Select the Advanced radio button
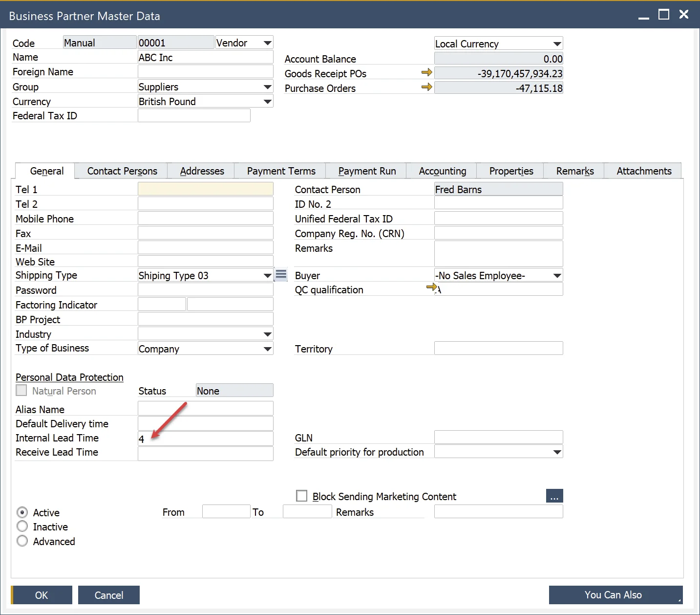 click(x=22, y=541)
